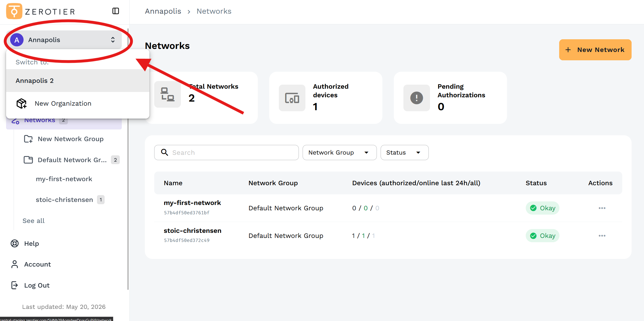Select my-first-network in sidebar
The image size is (644, 321).
tap(64, 179)
